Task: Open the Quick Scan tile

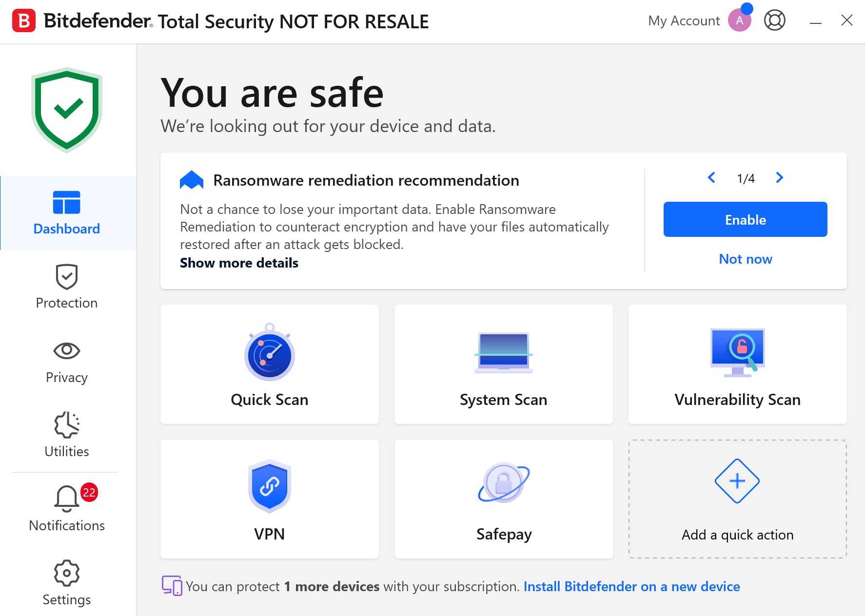Action: point(269,364)
